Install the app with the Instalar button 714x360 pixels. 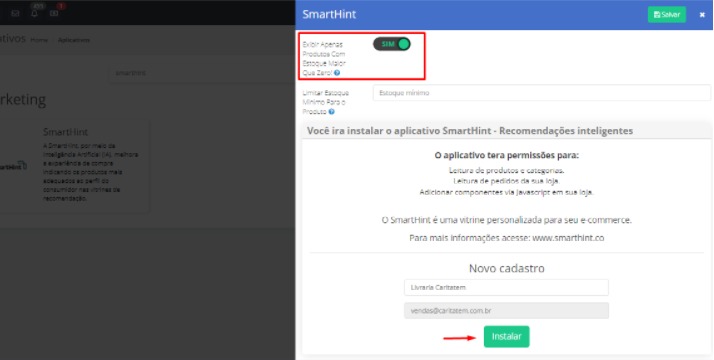506,337
